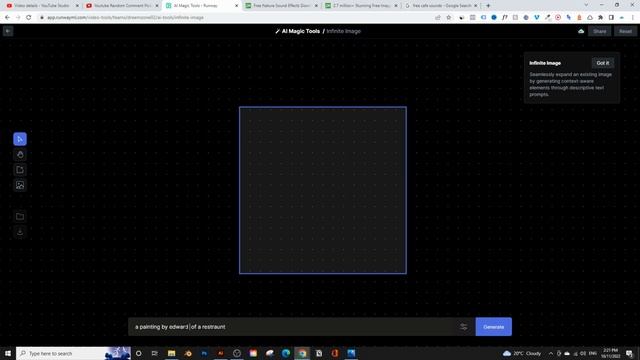Screen dimensions: 640x360
Task: Open the assets folder icon
Action: [x=20, y=216]
